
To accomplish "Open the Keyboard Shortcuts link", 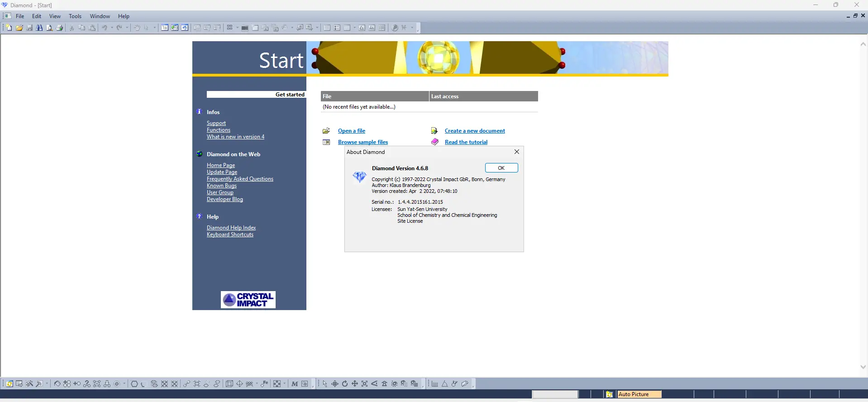I will coord(230,234).
